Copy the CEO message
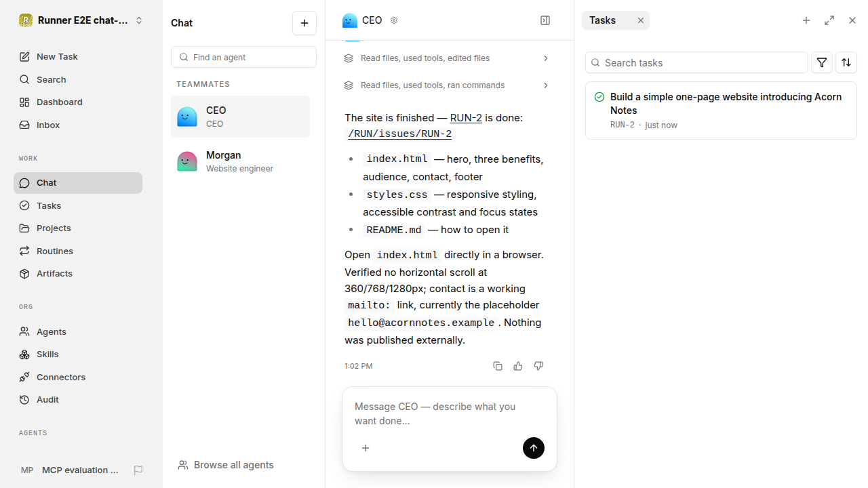The height and width of the screenshot is (488, 868). (498, 366)
